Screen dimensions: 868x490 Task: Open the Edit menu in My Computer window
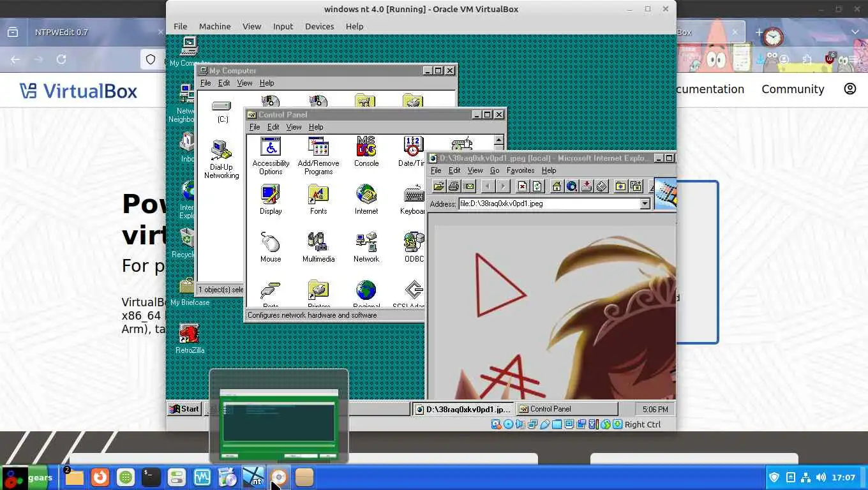224,83
